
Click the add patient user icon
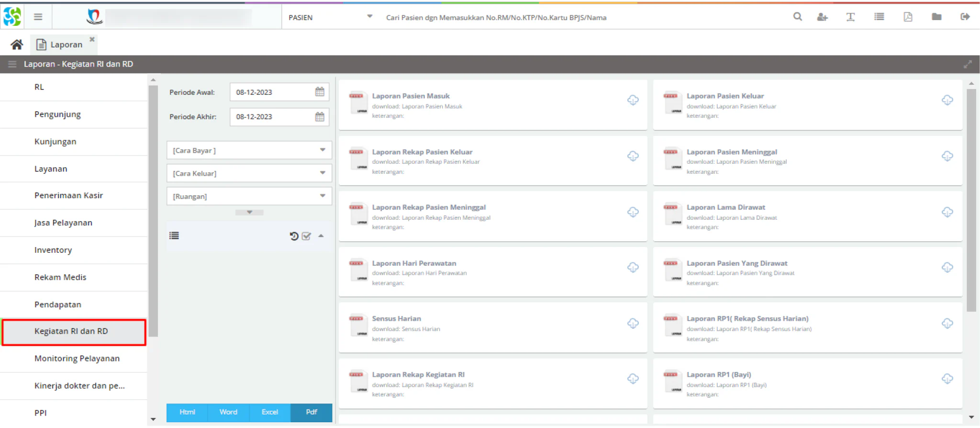coord(822,17)
